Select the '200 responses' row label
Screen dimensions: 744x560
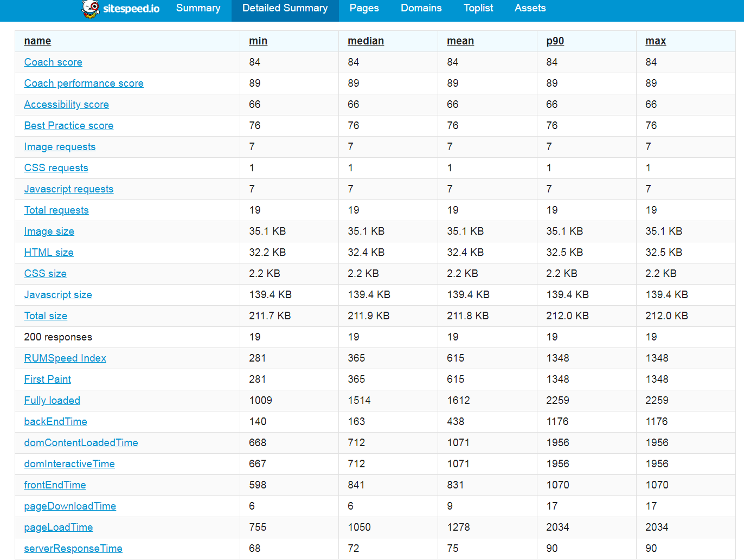pos(58,337)
